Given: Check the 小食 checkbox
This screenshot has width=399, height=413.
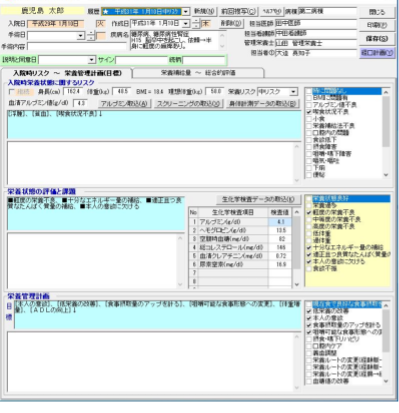Looking at the screenshot, I should tap(309, 119).
